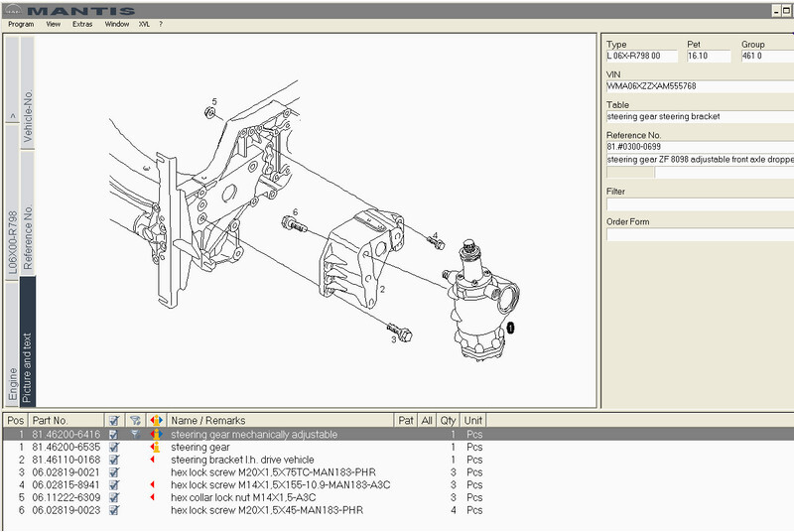The width and height of the screenshot is (794, 532).
Task: Click the red-blue arrows column header icon
Action: pos(155,421)
